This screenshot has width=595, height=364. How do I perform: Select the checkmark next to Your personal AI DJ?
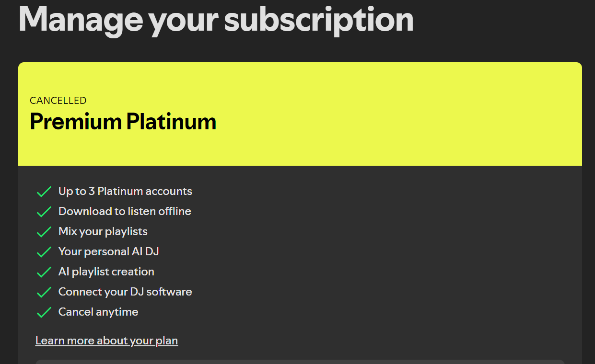(x=44, y=252)
